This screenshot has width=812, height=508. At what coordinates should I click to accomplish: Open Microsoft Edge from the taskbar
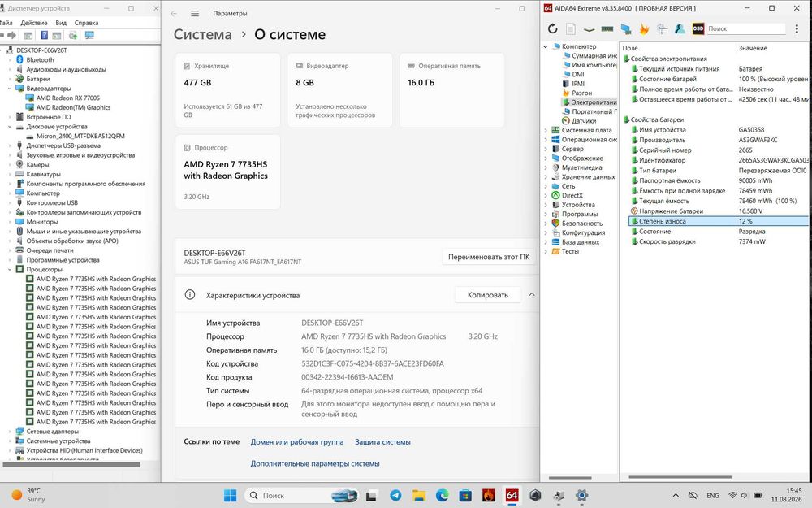tap(442, 496)
